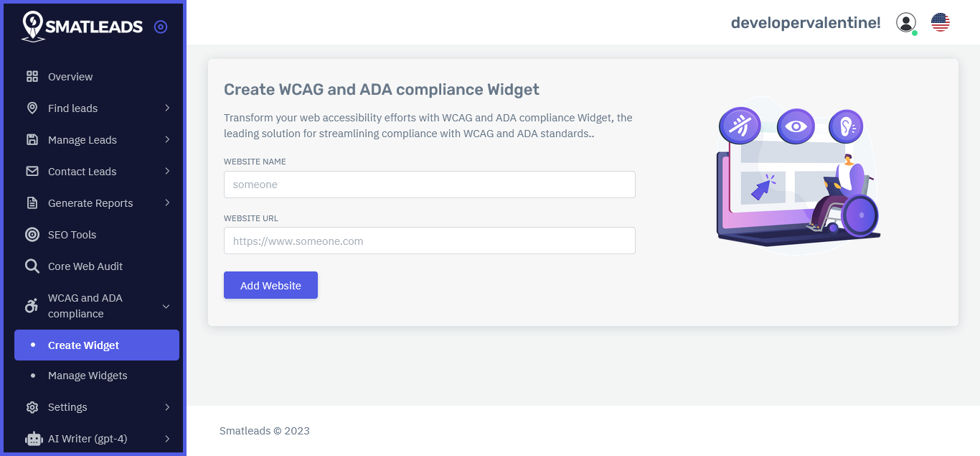Click the Contact Leads envelope icon
The image size is (980, 456).
[32, 172]
